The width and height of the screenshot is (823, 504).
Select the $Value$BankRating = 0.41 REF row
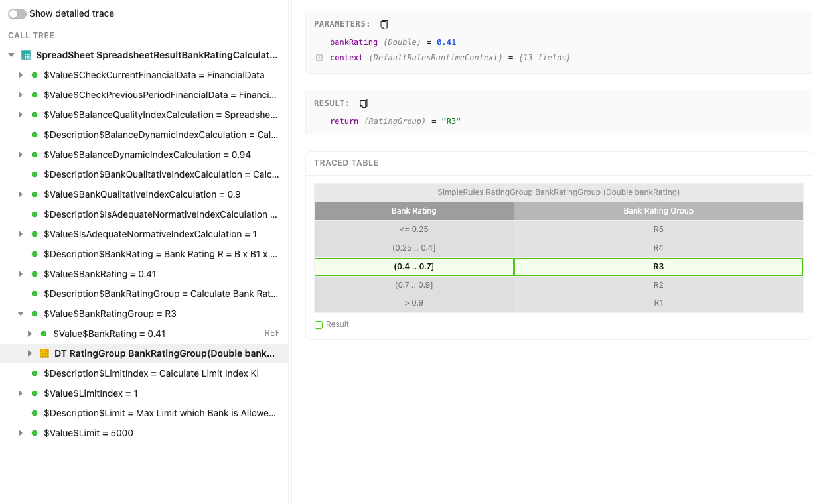[144, 334]
